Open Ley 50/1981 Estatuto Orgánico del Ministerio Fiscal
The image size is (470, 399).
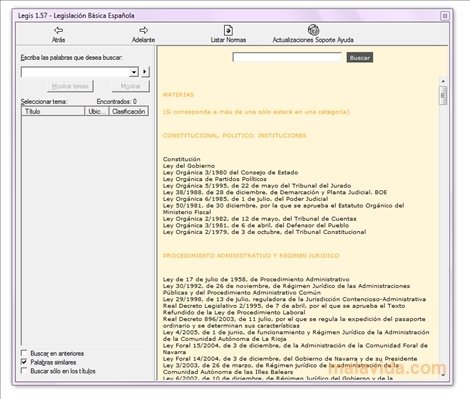pyautogui.click(x=283, y=209)
